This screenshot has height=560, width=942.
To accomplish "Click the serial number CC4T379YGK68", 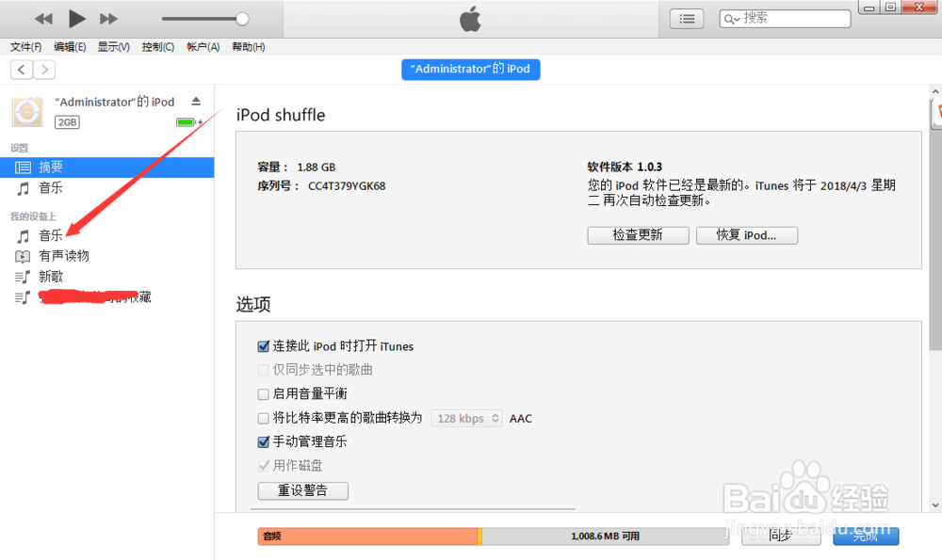I will tap(347, 186).
